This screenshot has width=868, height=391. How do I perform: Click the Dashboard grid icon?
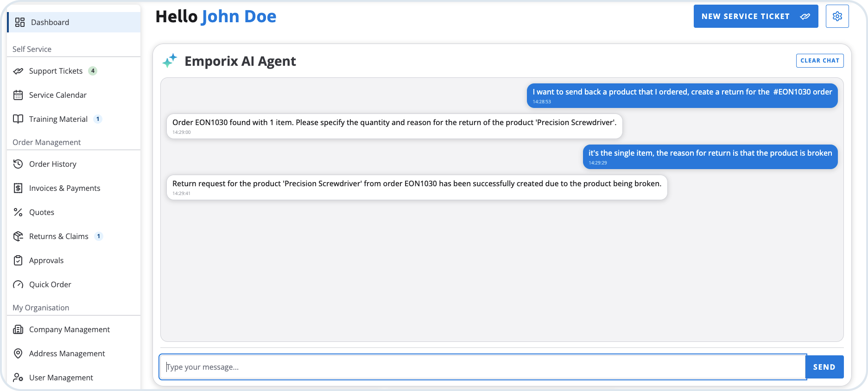tap(20, 22)
